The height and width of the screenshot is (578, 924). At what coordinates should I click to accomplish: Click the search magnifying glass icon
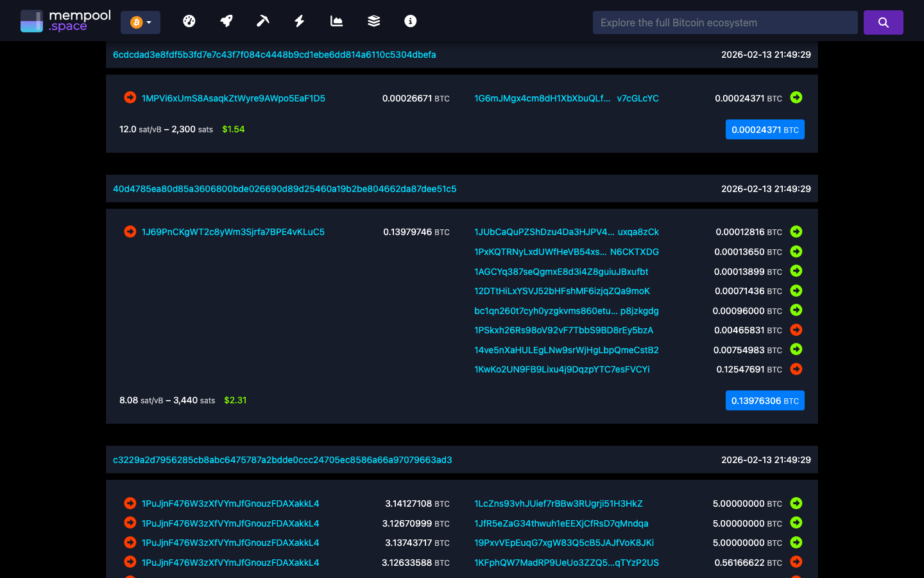tap(883, 22)
